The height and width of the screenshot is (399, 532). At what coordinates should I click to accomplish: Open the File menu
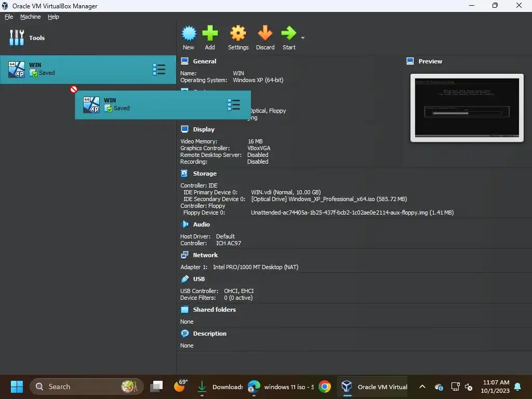9,17
